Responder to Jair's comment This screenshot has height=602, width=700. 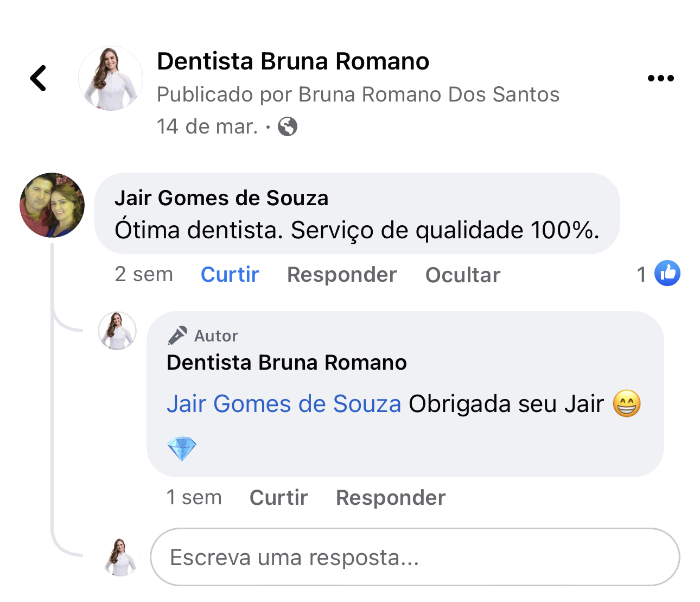coord(341,275)
